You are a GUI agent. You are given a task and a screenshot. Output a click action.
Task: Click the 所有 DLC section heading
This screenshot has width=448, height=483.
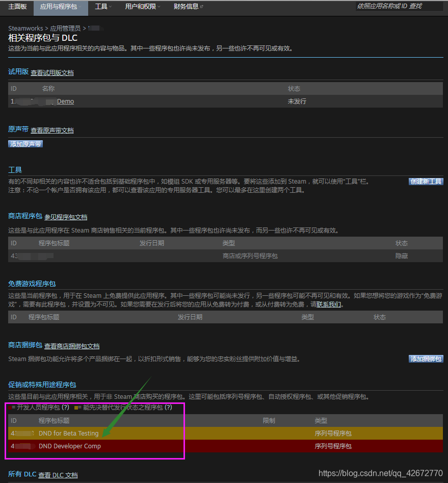[22, 474]
